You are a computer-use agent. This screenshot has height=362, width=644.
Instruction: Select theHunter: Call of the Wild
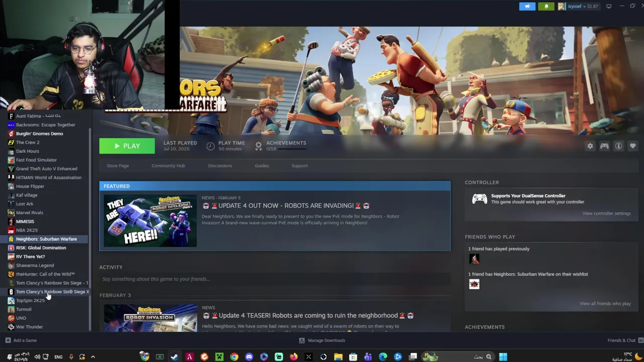click(45, 274)
